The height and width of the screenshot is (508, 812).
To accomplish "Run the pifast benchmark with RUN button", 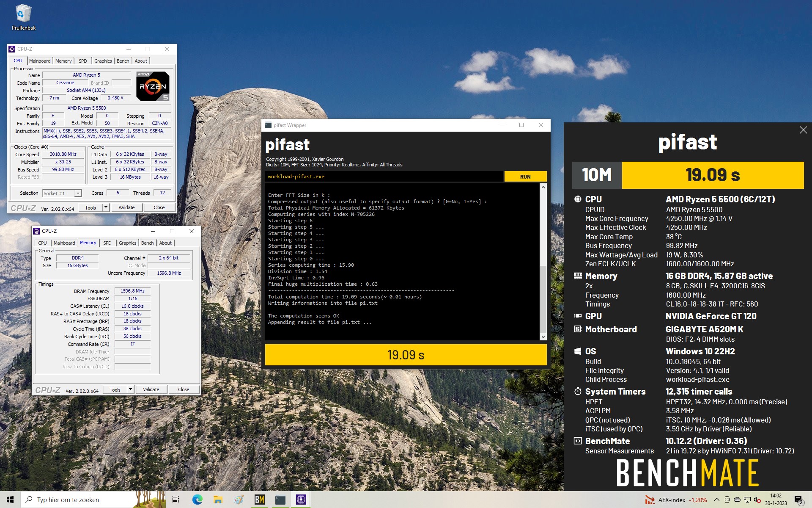I will point(525,177).
